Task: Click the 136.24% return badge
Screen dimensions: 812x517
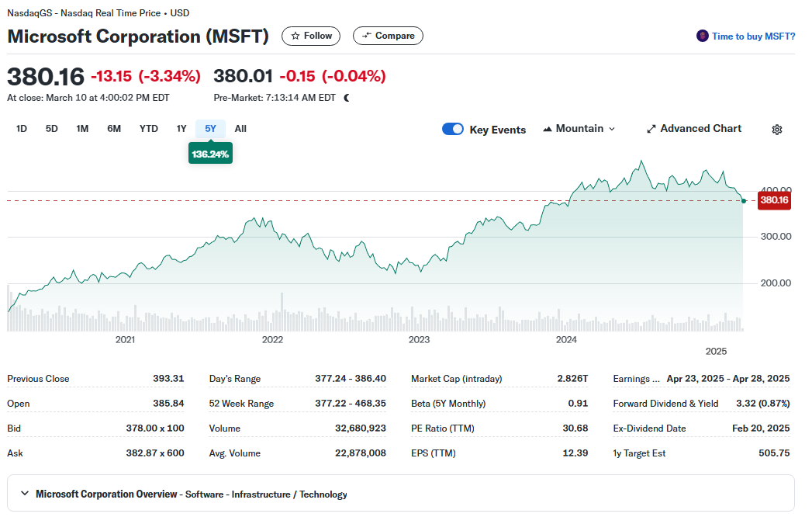Action: pyautogui.click(x=210, y=154)
